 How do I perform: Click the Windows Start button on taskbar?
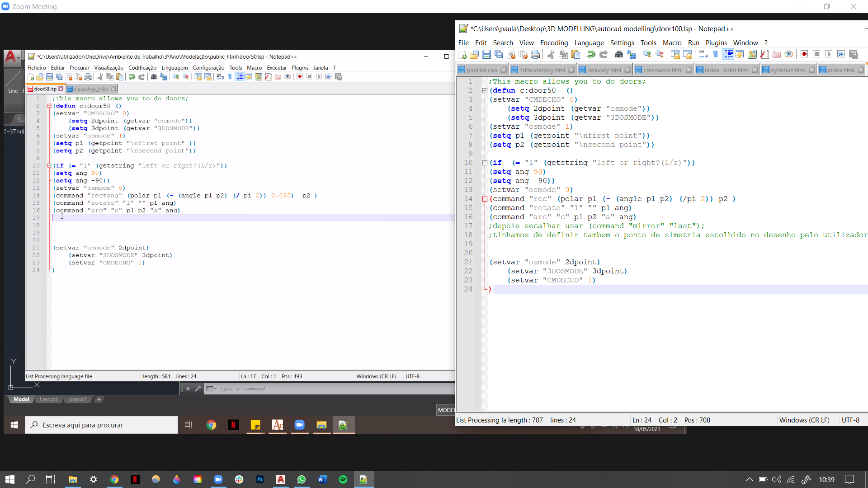click(10, 479)
